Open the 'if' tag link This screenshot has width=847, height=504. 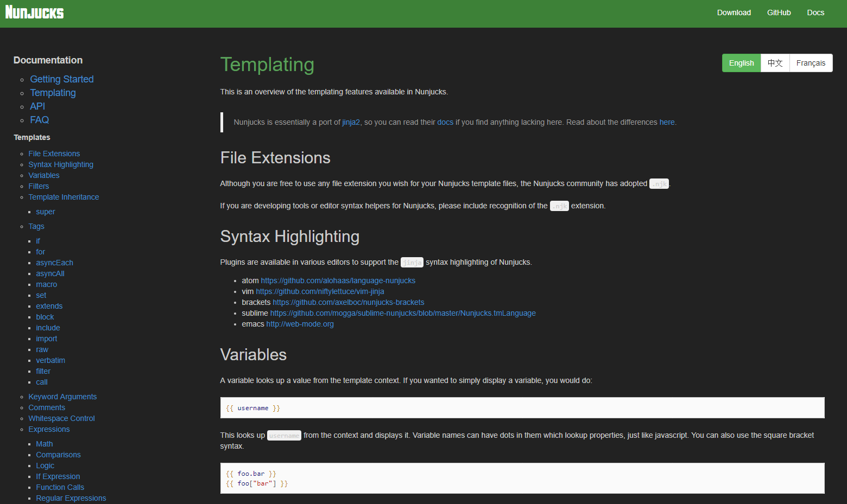click(38, 241)
